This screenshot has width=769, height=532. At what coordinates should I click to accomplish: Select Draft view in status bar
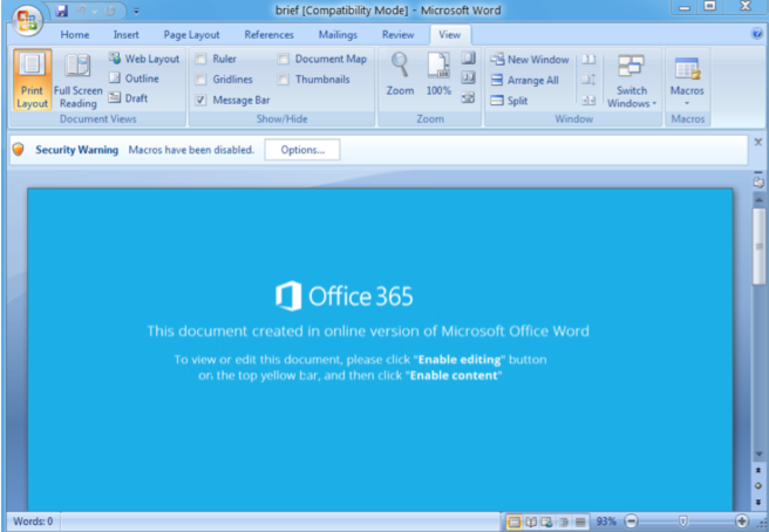580,521
